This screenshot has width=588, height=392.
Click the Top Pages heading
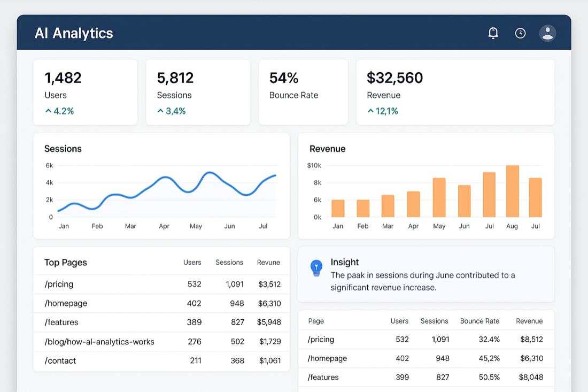click(x=66, y=263)
